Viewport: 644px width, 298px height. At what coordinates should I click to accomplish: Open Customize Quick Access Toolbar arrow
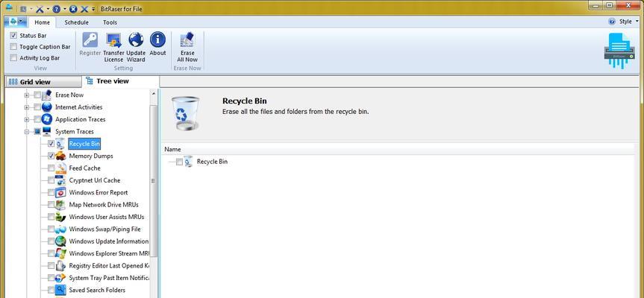pyautogui.click(x=93, y=9)
